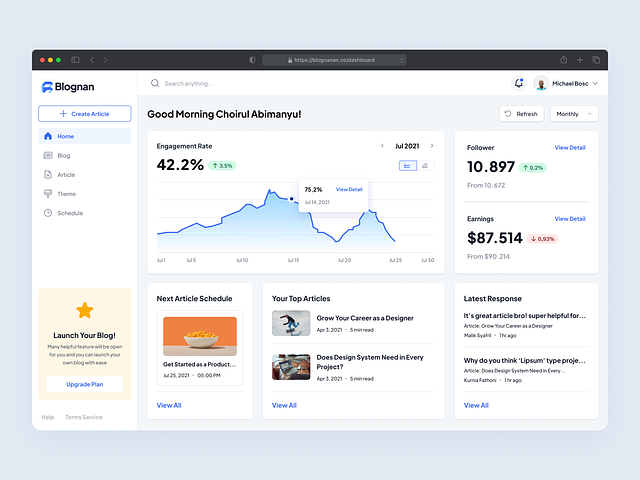
Task: Click the Help footer link
Action: click(x=48, y=417)
